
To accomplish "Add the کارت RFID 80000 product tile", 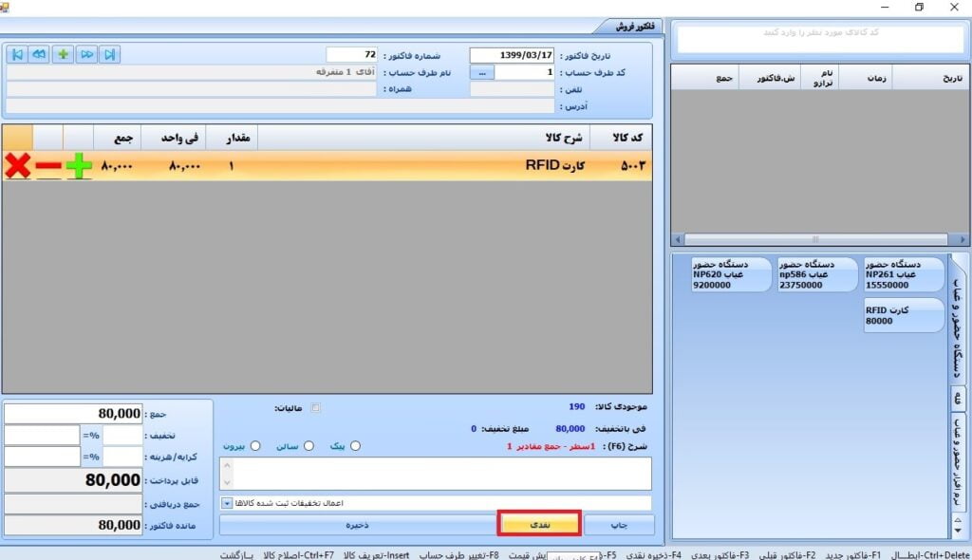I will [904, 315].
